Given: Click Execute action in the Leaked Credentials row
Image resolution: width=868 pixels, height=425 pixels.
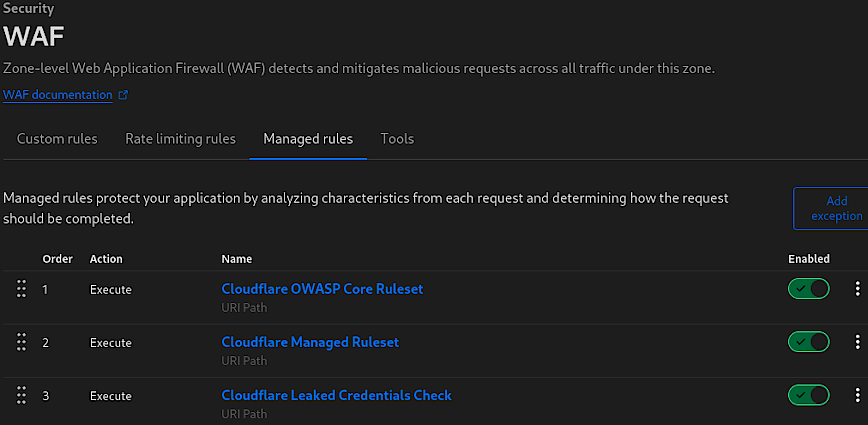Looking at the screenshot, I should 111,396.
